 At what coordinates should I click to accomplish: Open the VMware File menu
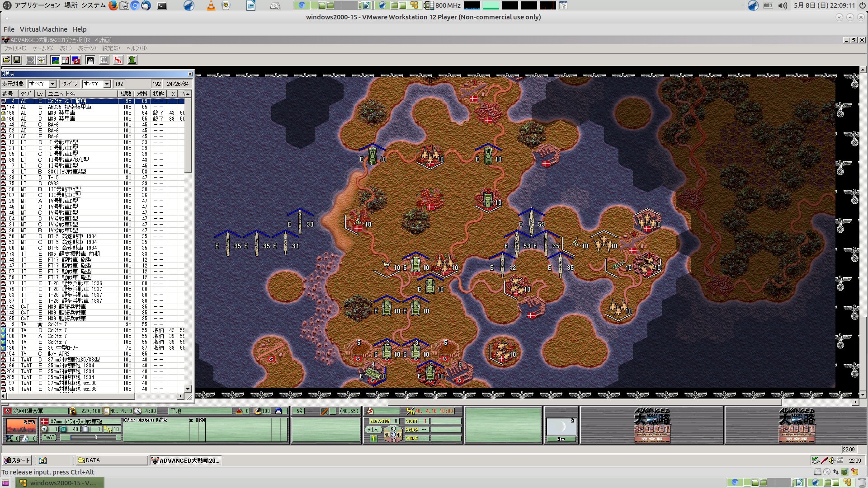(9, 29)
